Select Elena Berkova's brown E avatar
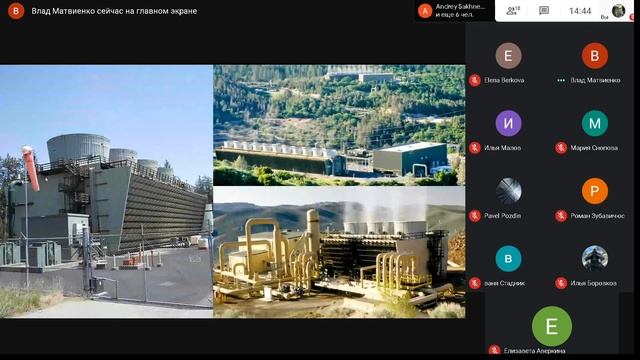 click(x=508, y=56)
